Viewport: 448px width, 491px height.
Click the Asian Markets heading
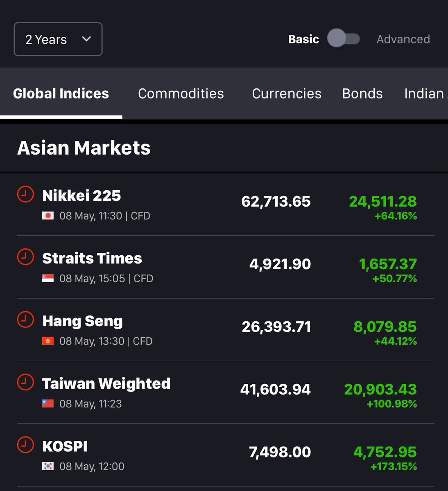84,148
